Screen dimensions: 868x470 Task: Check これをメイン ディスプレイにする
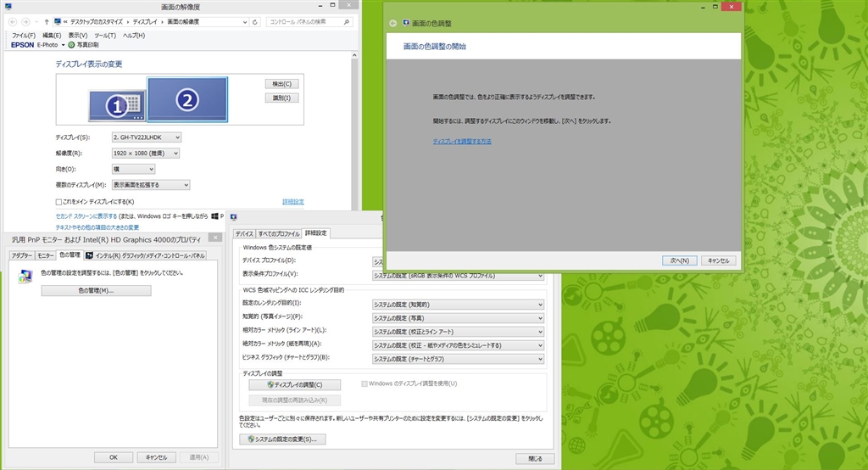[x=58, y=202]
